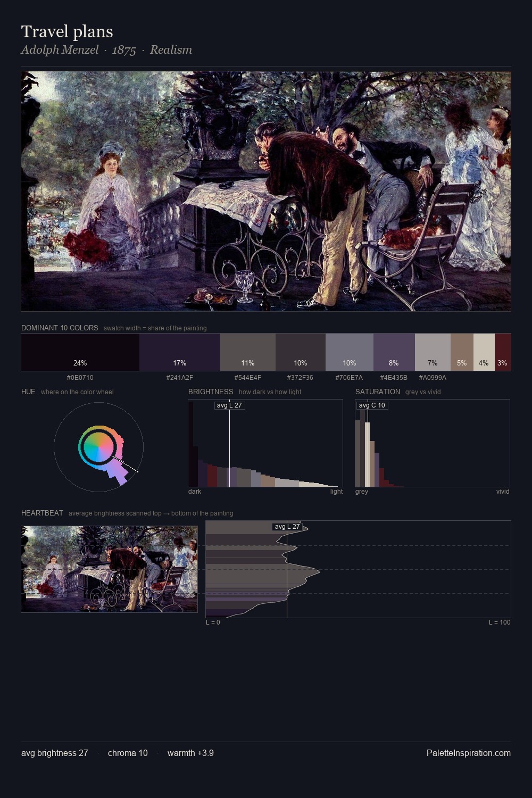532x798 pixels.
Task: Click the heartbeat brightness profile chart
Action: point(358,569)
